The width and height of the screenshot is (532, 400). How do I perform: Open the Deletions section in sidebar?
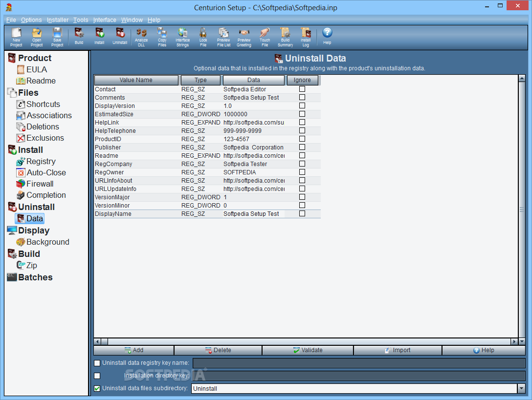point(38,126)
